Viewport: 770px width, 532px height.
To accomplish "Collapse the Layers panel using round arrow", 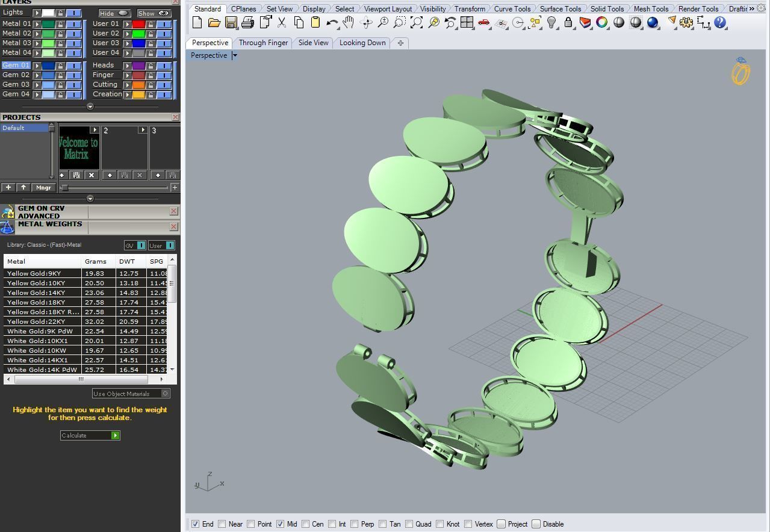I will 90,107.
